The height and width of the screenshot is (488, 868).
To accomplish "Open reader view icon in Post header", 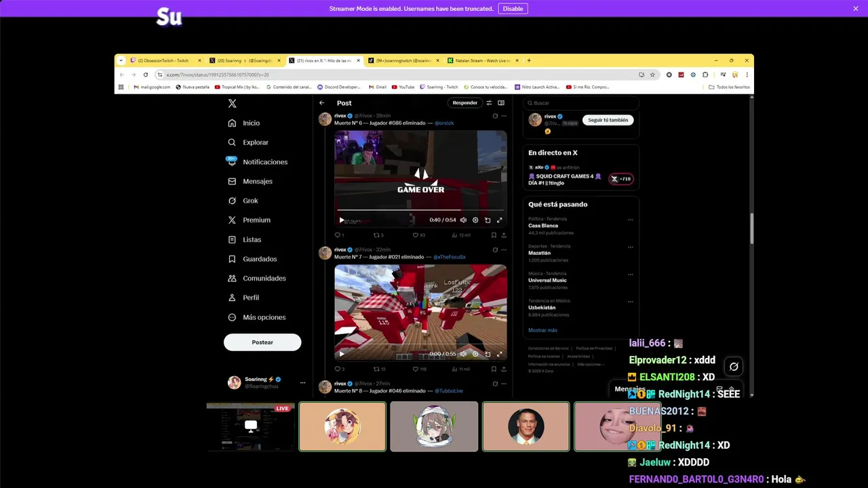I will (x=501, y=103).
